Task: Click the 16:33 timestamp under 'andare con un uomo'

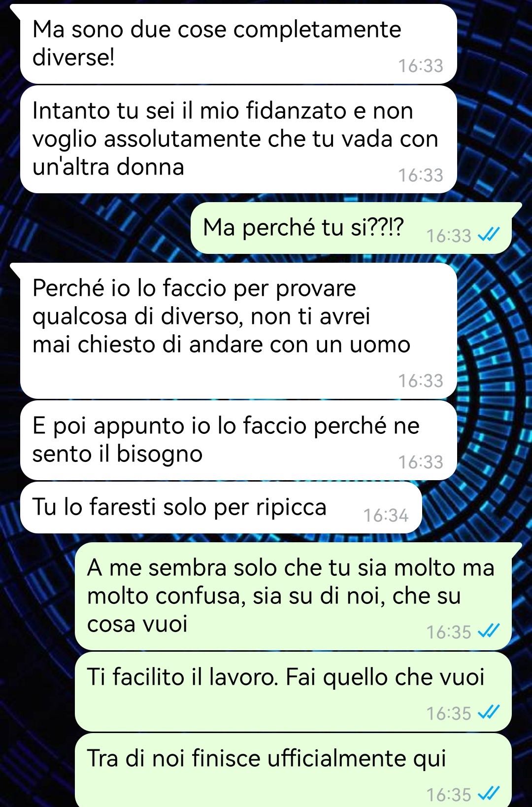Action: pyautogui.click(x=421, y=381)
